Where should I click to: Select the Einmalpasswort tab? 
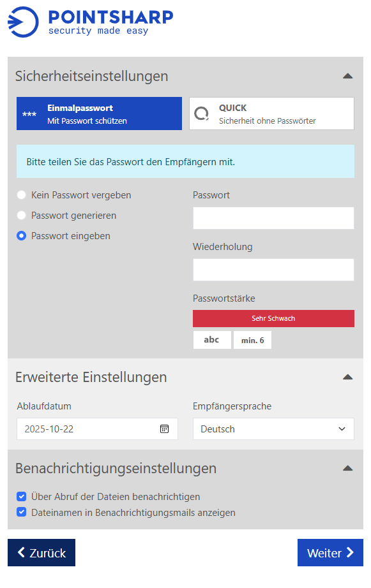point(99,113)
